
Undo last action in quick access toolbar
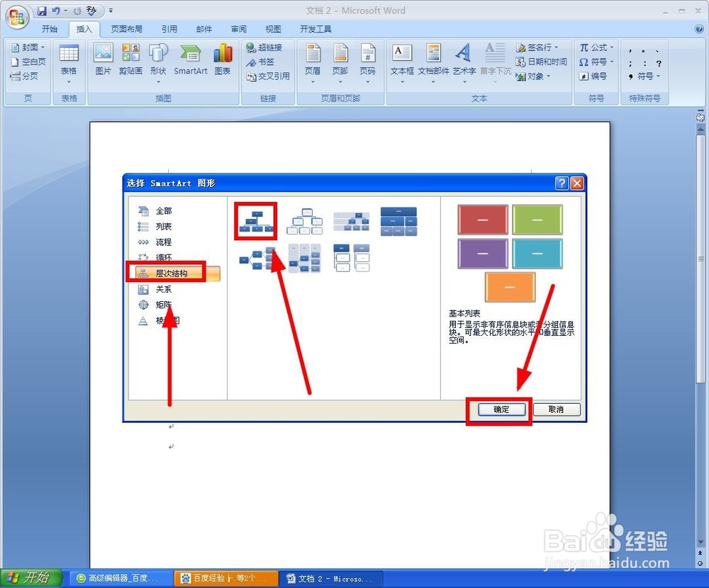(x=56, y=11)
